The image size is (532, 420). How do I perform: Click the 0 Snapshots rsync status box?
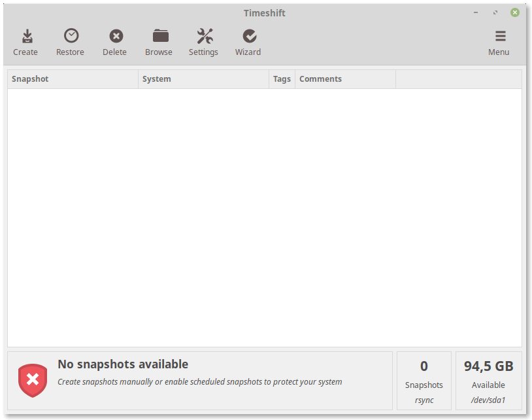(424, 381)
